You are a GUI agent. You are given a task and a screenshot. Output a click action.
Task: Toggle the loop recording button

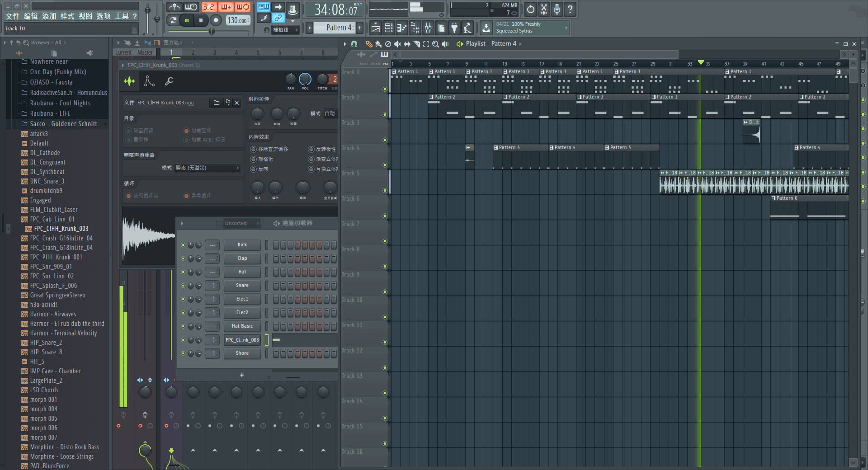coord(243,7)
